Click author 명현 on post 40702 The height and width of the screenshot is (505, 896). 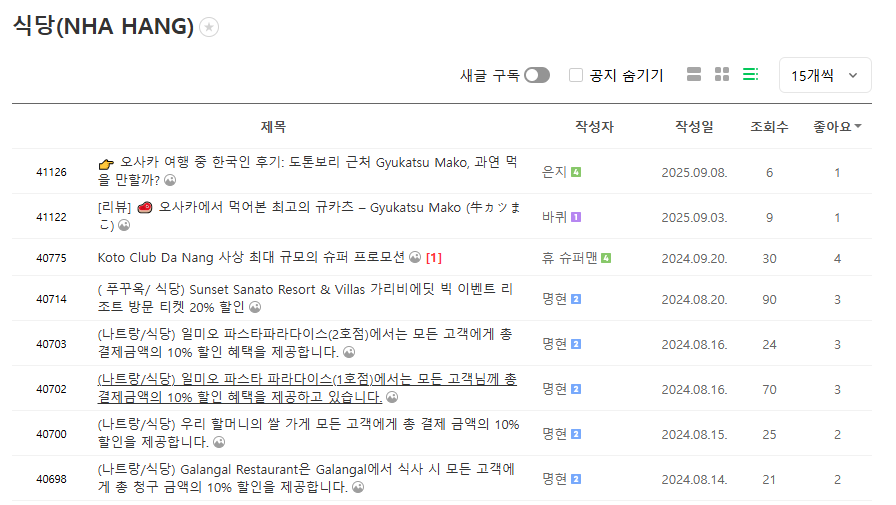554,389
